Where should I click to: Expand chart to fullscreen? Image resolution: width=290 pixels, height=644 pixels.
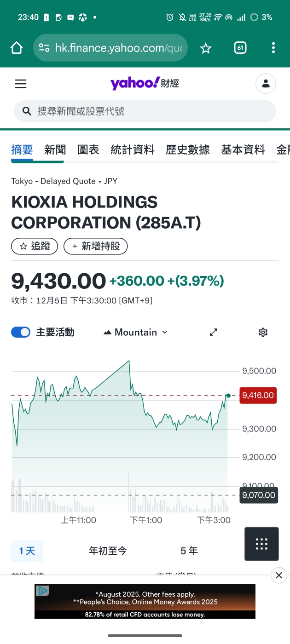[214, 332]
